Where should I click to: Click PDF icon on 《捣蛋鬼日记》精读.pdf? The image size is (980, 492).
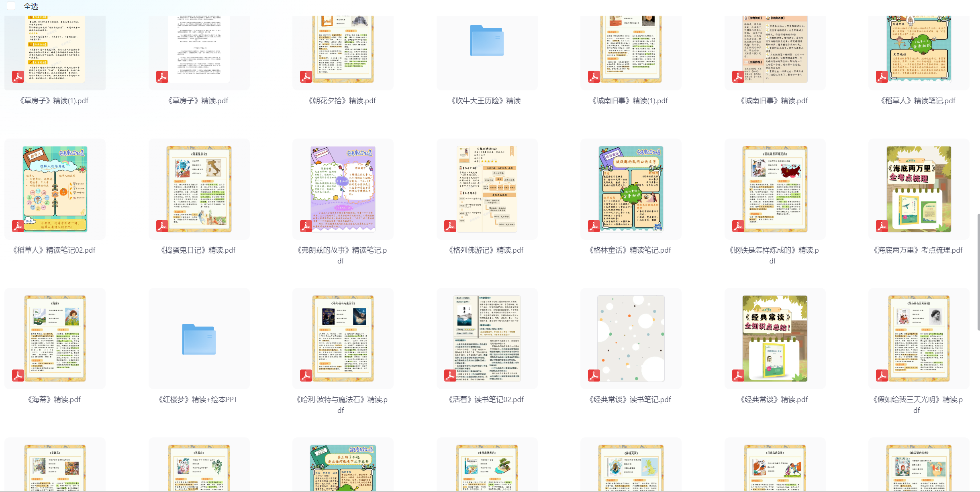tap(162, 226)
